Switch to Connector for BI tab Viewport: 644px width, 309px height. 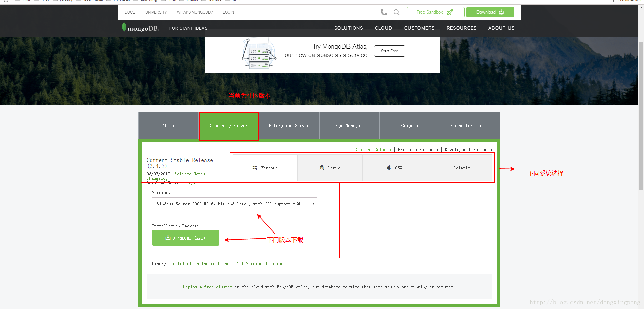[470, 126]
